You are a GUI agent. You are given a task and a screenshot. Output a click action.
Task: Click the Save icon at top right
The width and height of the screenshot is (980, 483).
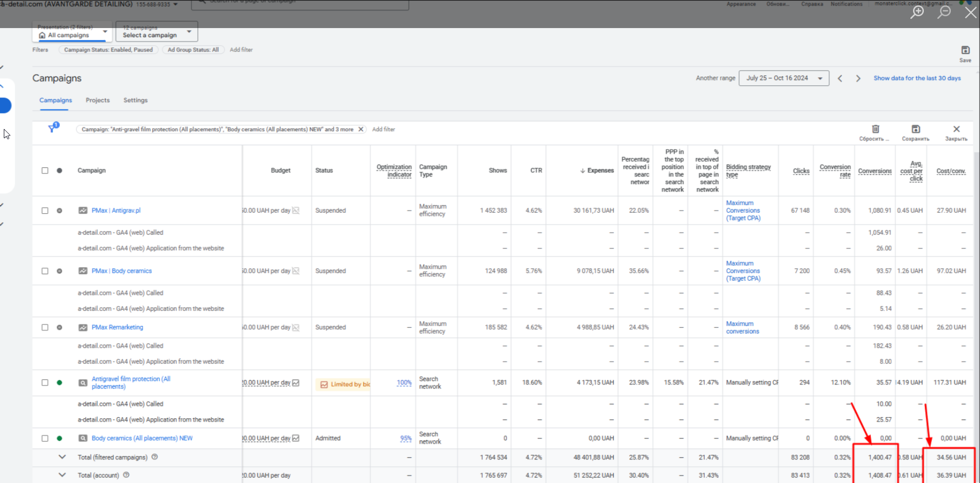click(965, 51)
